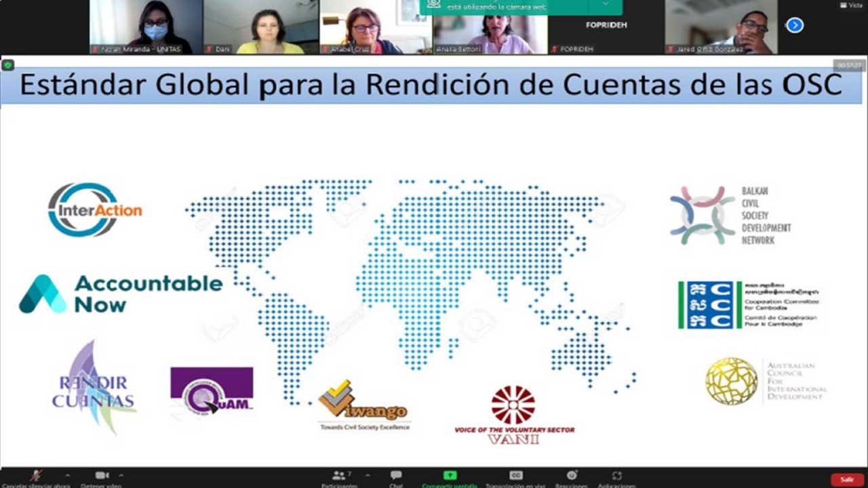This screenshot has width=868, height=488.
Task: Show next participants with blue arrow
Action: click(x=795, y=26)
